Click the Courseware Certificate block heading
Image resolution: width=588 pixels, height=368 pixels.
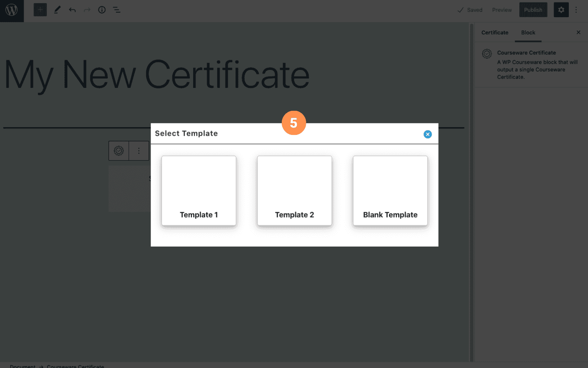click(x=526, y=53)
